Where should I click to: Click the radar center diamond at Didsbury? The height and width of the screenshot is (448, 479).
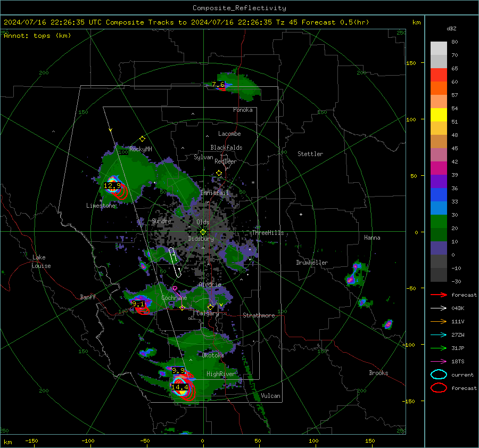[203, 232]
